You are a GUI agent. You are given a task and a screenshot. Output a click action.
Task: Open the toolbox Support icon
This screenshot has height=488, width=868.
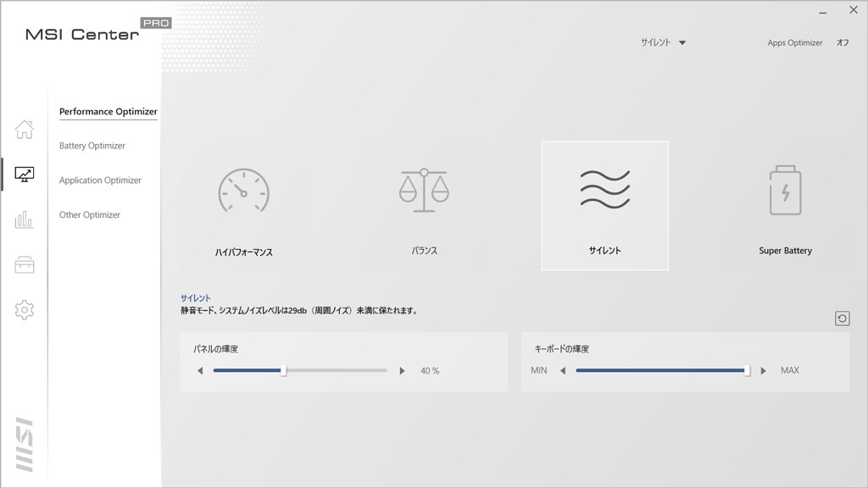[25, 264]
